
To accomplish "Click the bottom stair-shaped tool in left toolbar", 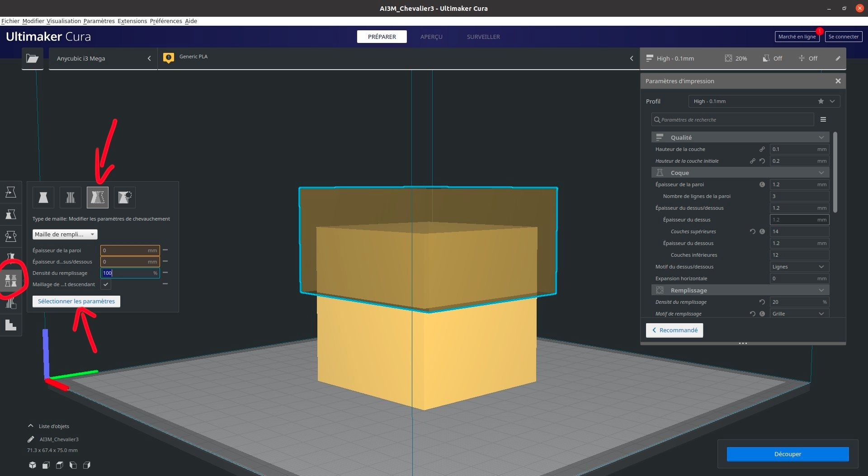I will [10, 325].
